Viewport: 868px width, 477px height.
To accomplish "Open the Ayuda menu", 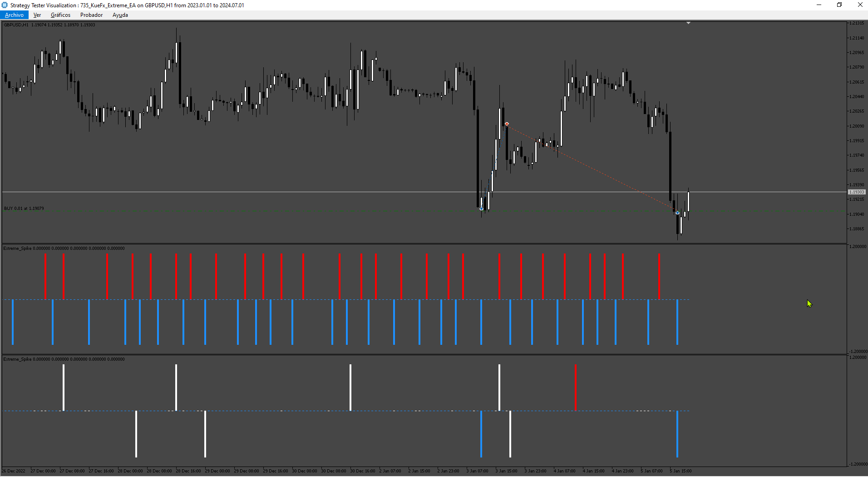I will (x=120, y=15).
